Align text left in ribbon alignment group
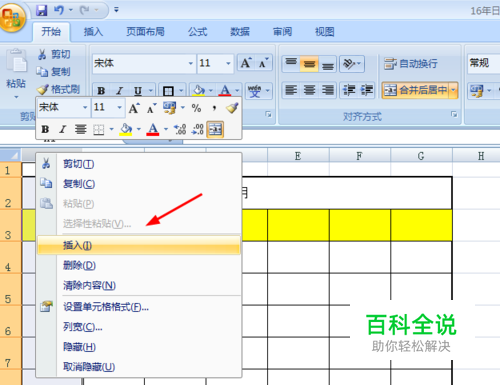 click(291, 90)
